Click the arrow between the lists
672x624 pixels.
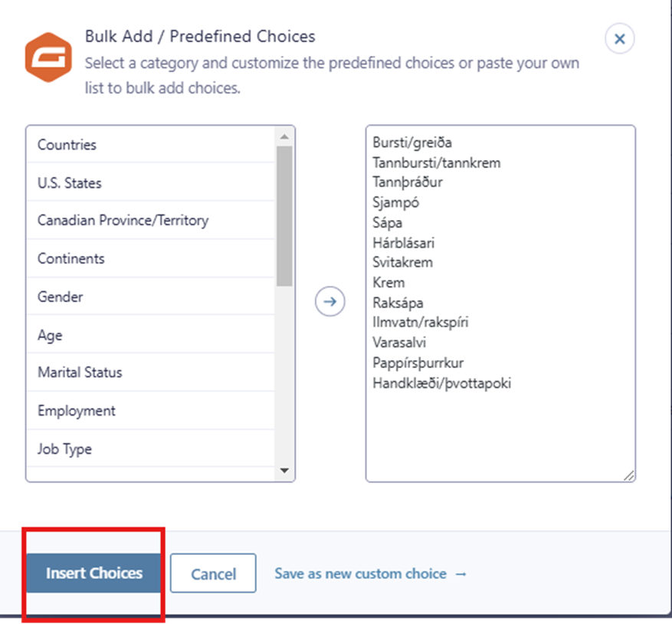click(x=330, y=301)
